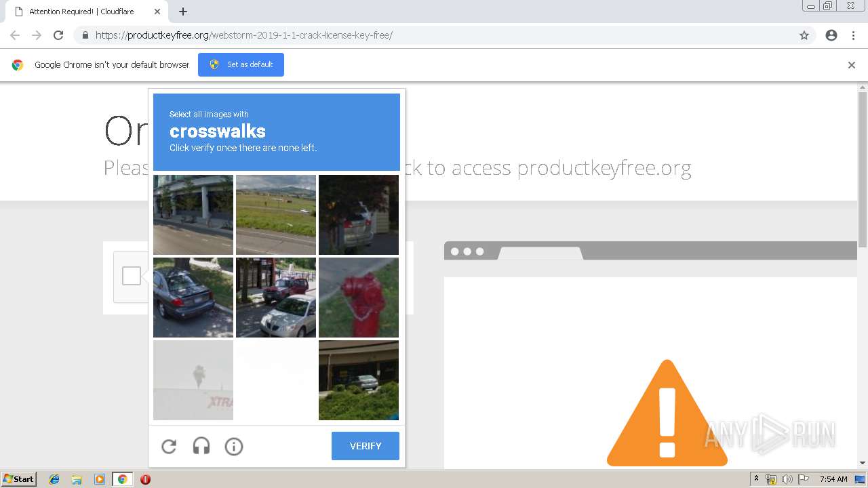The image size is (868, 488).
Task: Select the captcha tile with green field and road
Action: 276,215
